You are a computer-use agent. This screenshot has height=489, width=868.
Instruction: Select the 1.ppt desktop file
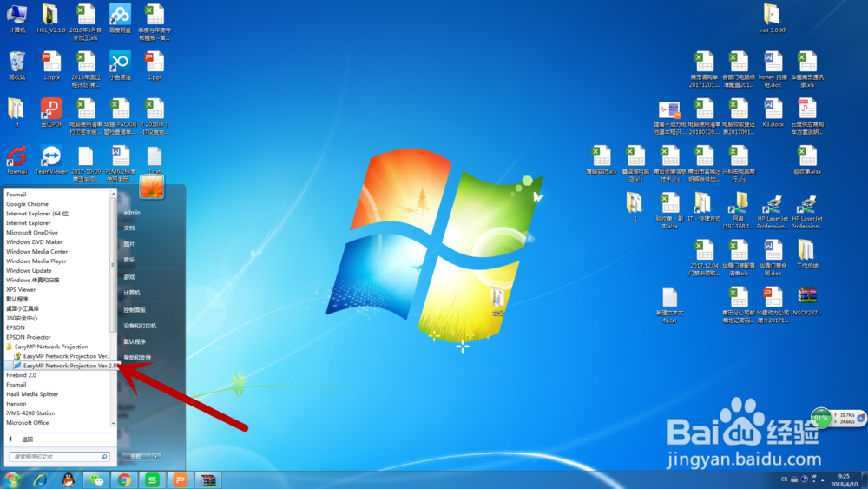[155, 65]
